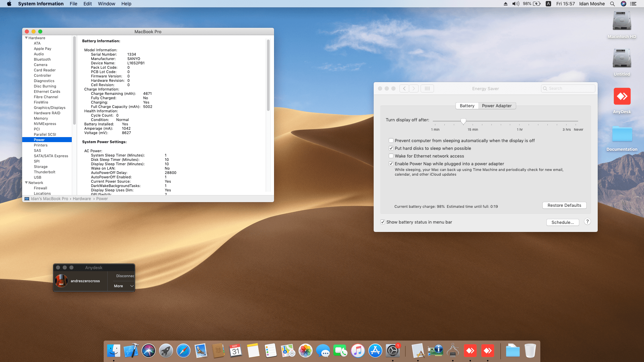Collapse the Network tree section

pos(26,183)
